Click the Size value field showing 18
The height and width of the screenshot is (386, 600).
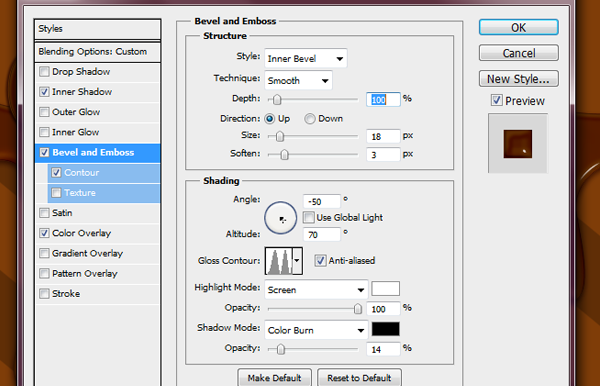tap(383, 136)
